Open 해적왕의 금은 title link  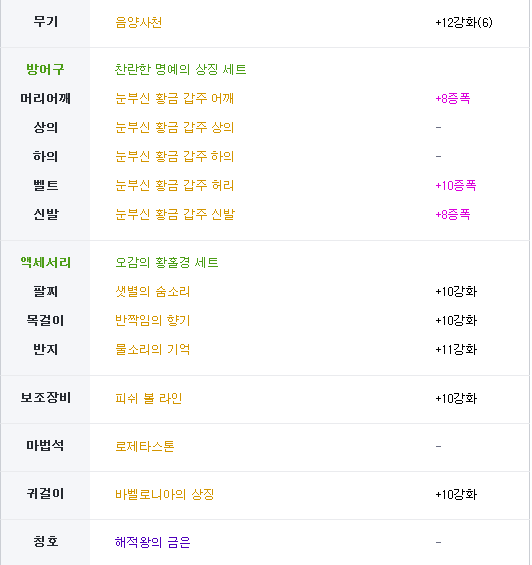(152, 542)
